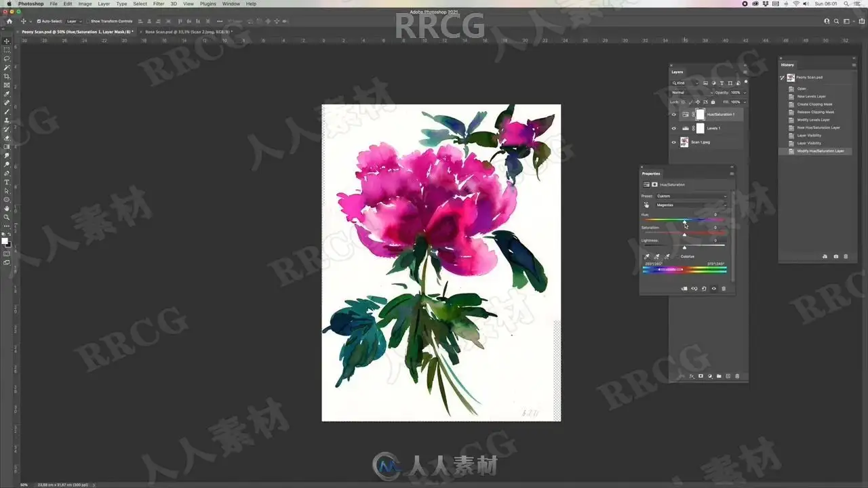The height and width of the screenshot is (488, 868).
Task: Select the Dodge tool
Action: point(7,164)
